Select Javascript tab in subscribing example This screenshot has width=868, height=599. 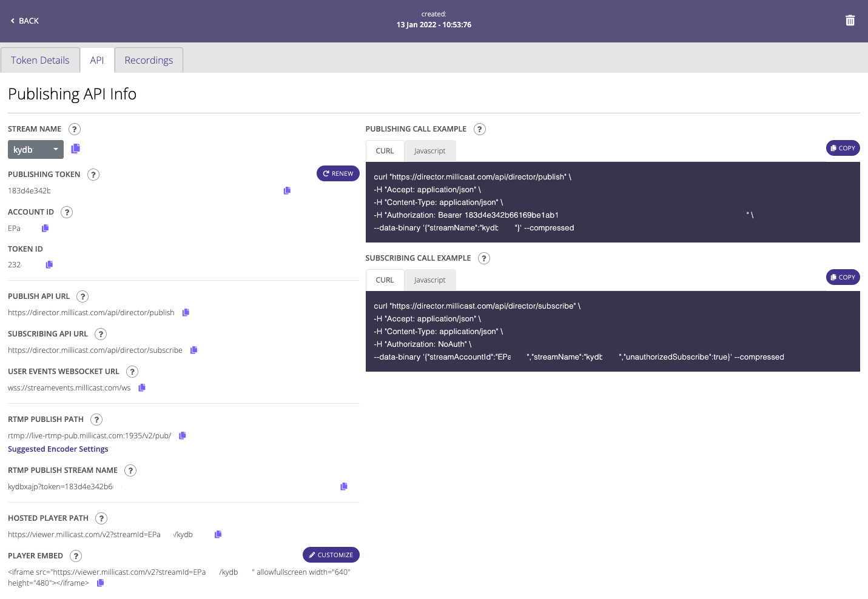(x=429, y=280)
